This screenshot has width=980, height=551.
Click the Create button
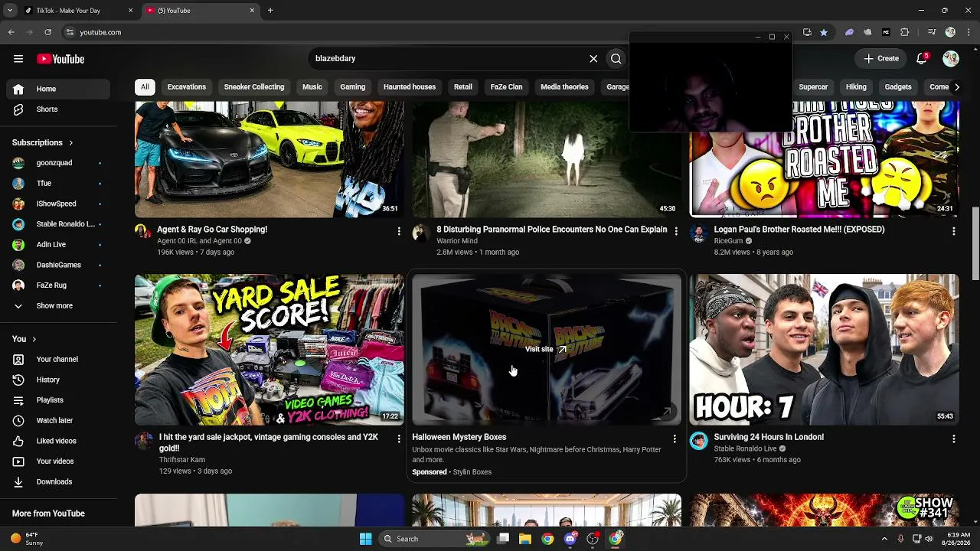pyautogui.click(x=881, y=59)
